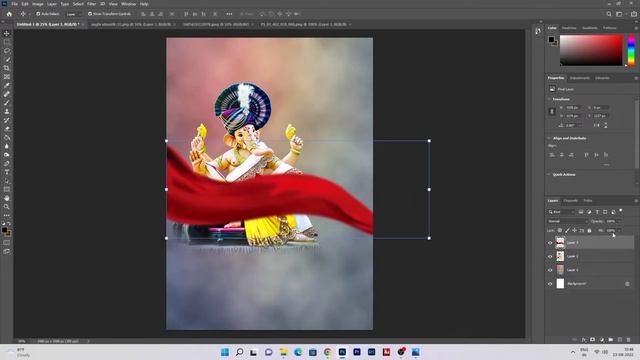
Task: Click Lock position icon in Layers panel
Action: pyautogui.click(x=574, y=231)
